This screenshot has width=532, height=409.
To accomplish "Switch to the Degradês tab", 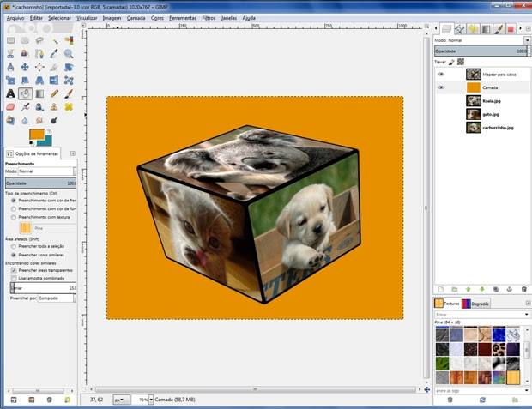I will (476, 304).
